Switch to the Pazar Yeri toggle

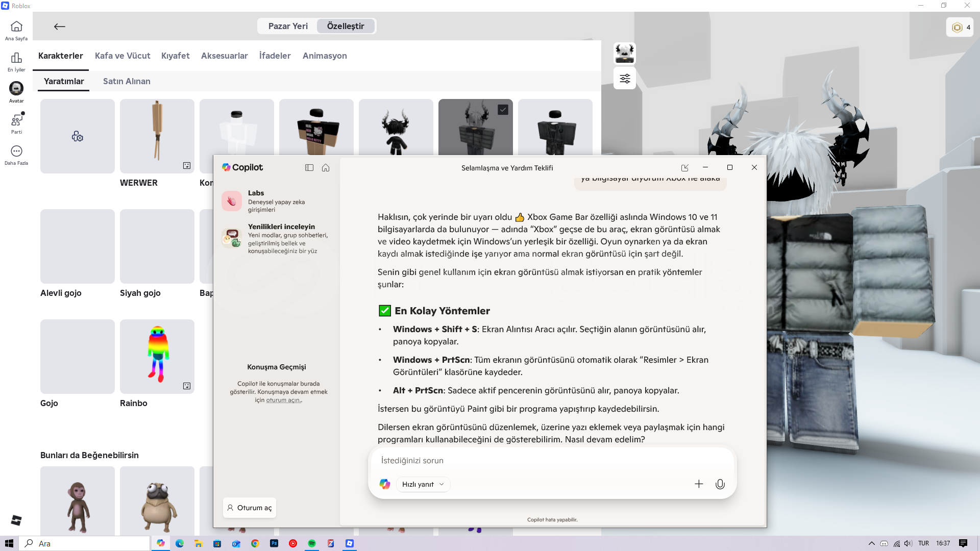tap(288, 26)
